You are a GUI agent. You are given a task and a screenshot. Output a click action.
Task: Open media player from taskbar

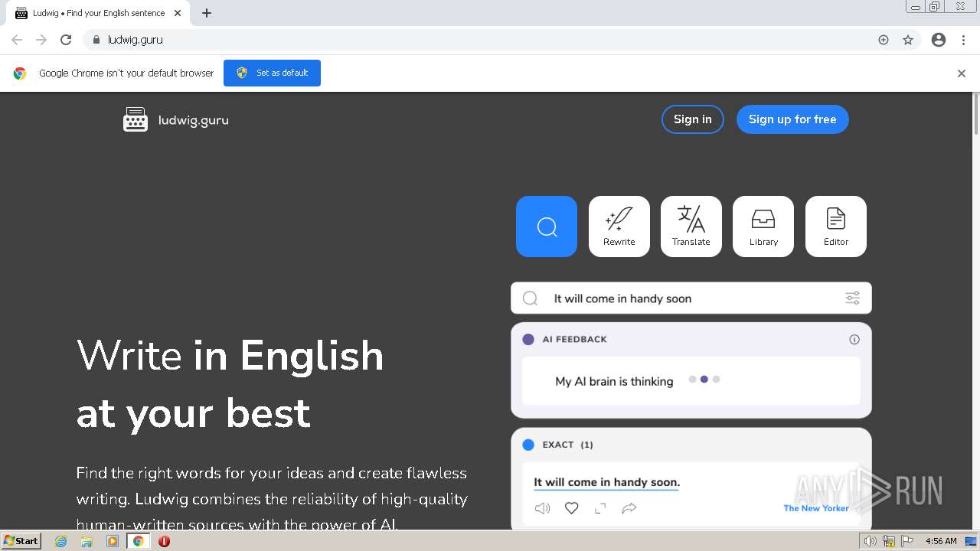[x=113, y=541]
